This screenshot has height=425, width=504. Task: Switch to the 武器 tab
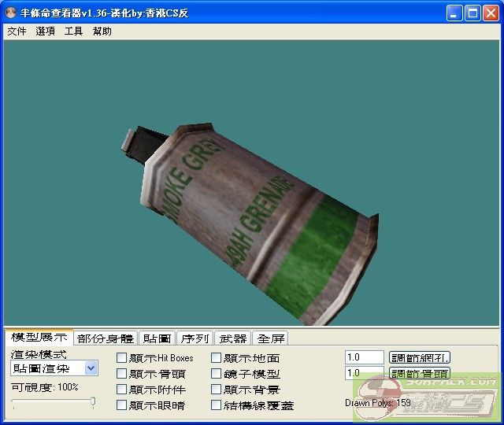pyautogui.click(x=233, y=338)
